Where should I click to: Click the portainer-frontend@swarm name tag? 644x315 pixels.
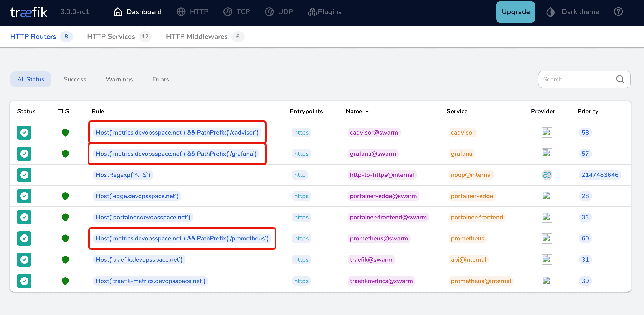tap(388, 217)
